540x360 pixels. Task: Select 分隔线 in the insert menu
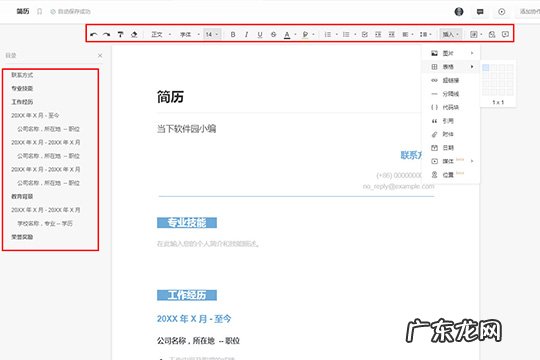click(451, 94)
